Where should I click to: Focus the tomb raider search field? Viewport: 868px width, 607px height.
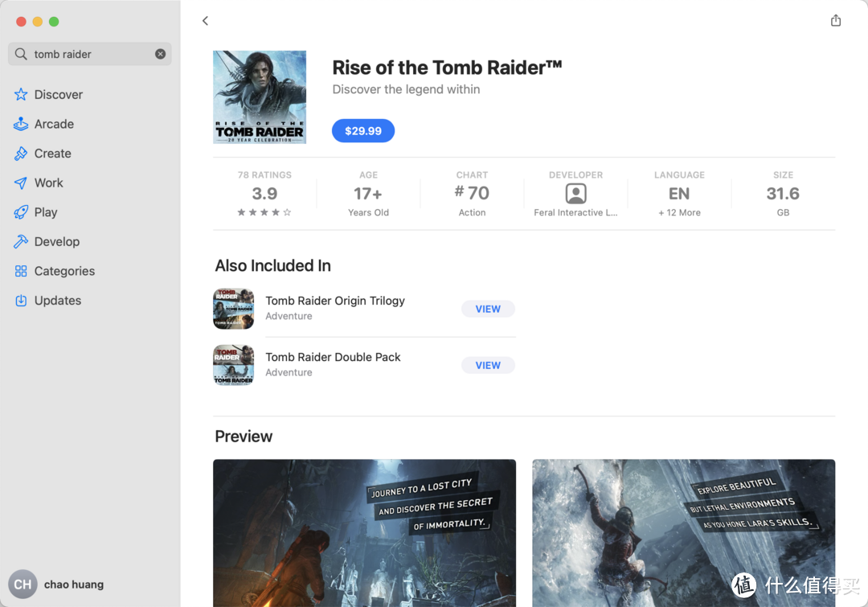point(90,54)
